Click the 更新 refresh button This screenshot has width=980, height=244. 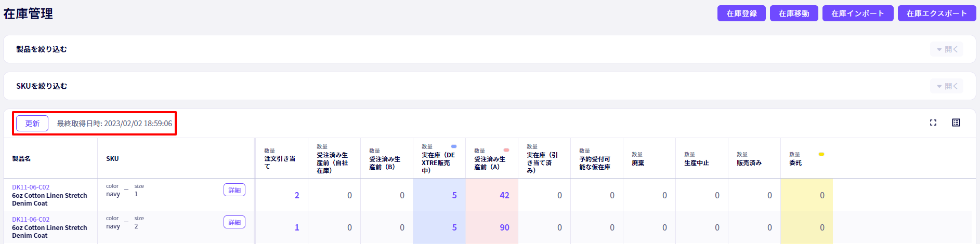(32, 124)
